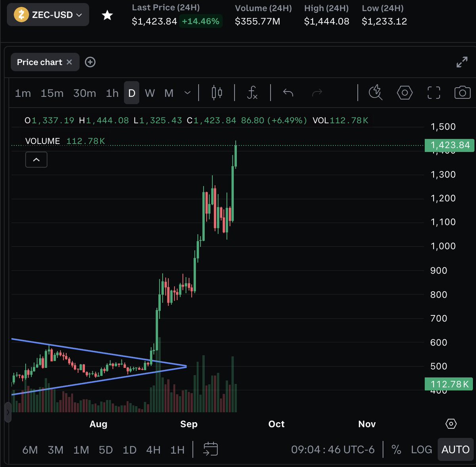The height and width of the screenshot is (467, 476).
Task: Expand the collapsed left sidebar handle
Action: tap(8, 412)
